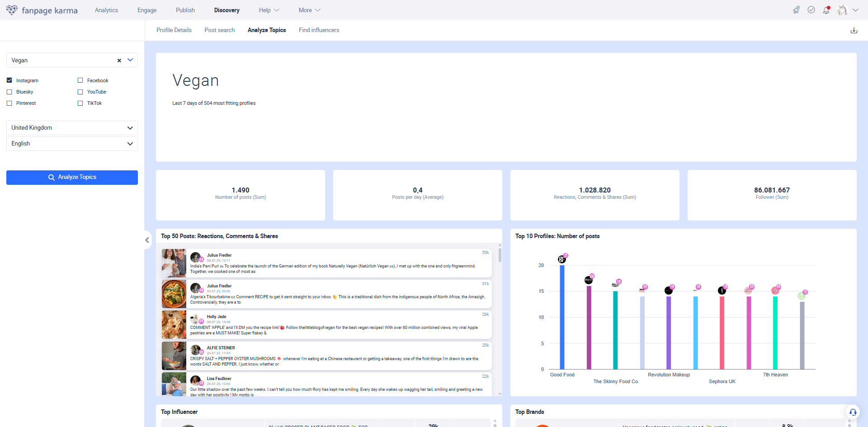Switch to the Find influencers tab
Screen dimensions: 868x427
pyautogui.click(x=319, y=30)
